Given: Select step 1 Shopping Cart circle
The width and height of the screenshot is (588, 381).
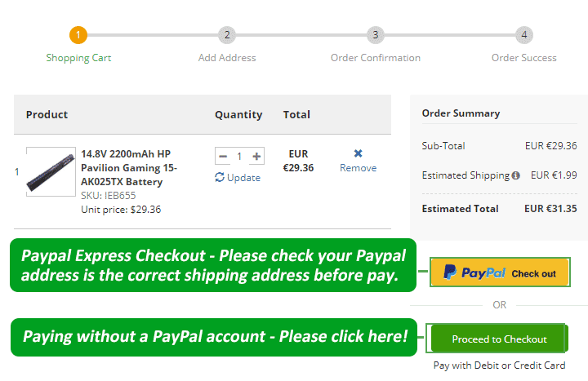Looking at the screenshot, I should click(78, 35).
